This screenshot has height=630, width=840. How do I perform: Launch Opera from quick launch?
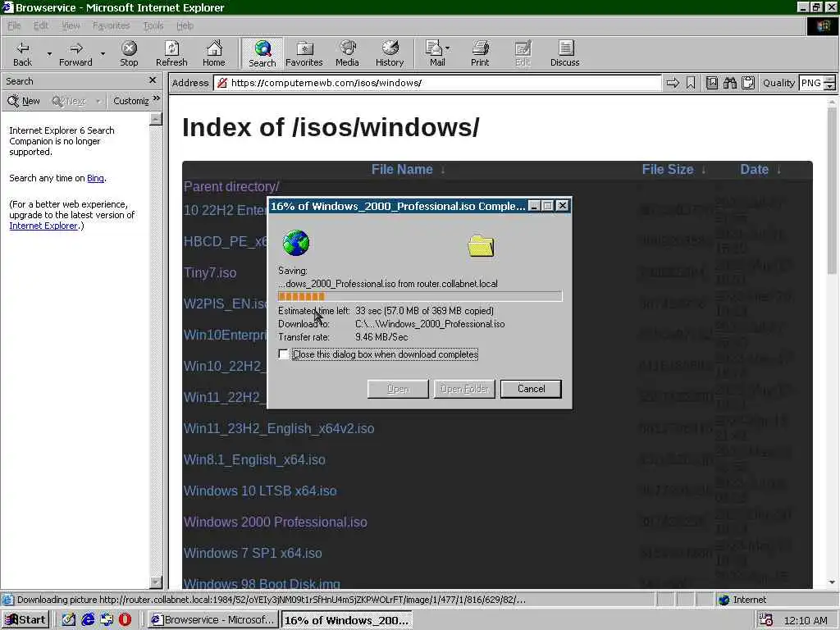point(125,620)
